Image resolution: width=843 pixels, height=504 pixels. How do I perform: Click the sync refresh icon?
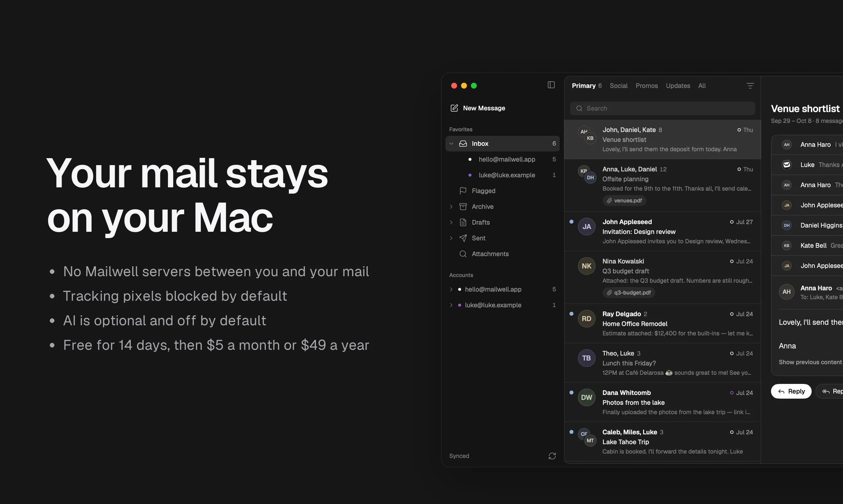click(552, 456)
